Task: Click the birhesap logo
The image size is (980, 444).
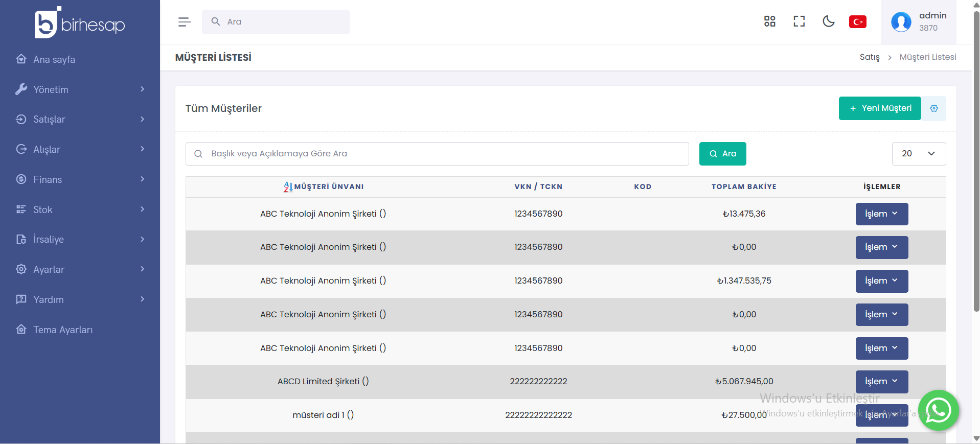Action: coord(80,22)
